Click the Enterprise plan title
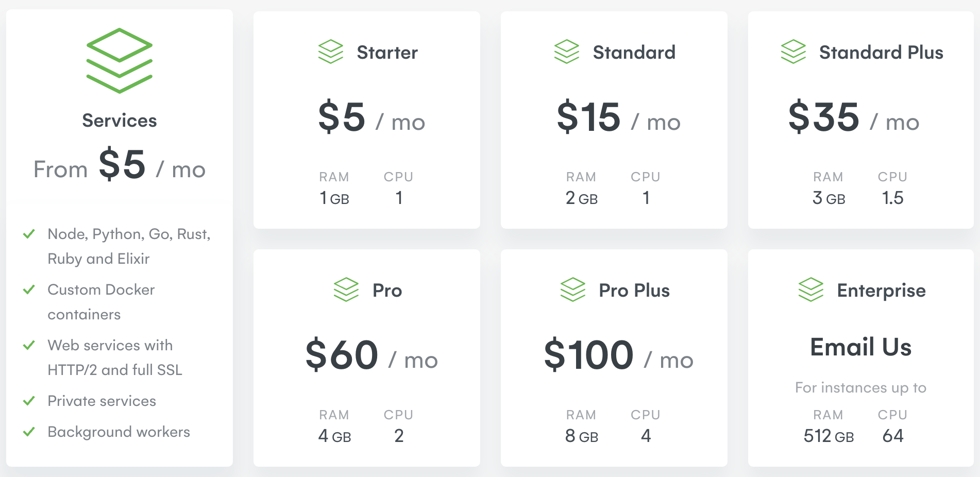 pos(881,291)
